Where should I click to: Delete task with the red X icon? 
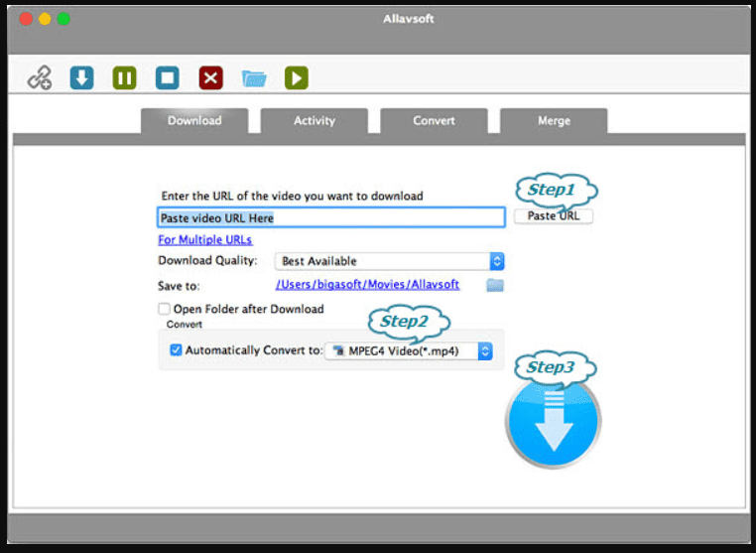click(210, 77)
